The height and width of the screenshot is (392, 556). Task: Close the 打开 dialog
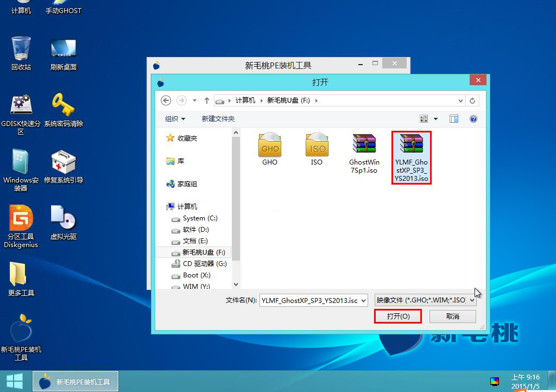478,80
